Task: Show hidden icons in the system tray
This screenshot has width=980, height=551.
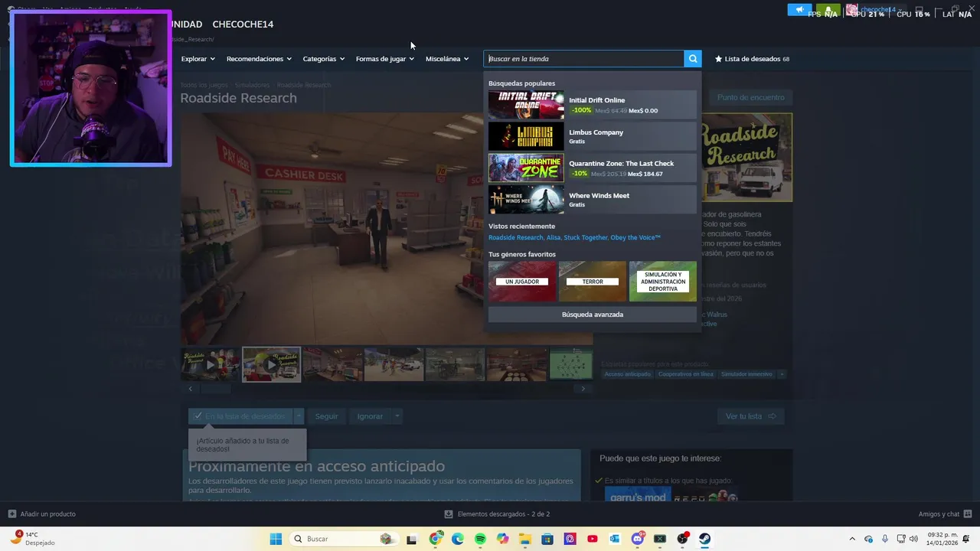Action: click(852, 539)
